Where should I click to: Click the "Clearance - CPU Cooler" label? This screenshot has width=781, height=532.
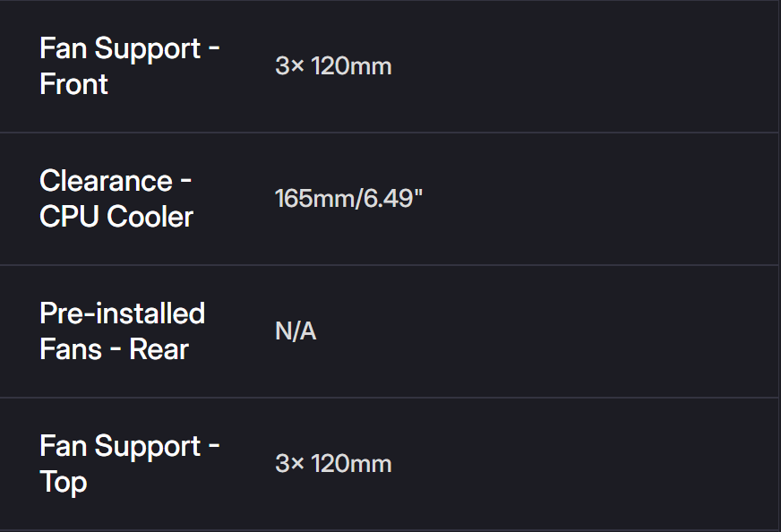(116, 199)
